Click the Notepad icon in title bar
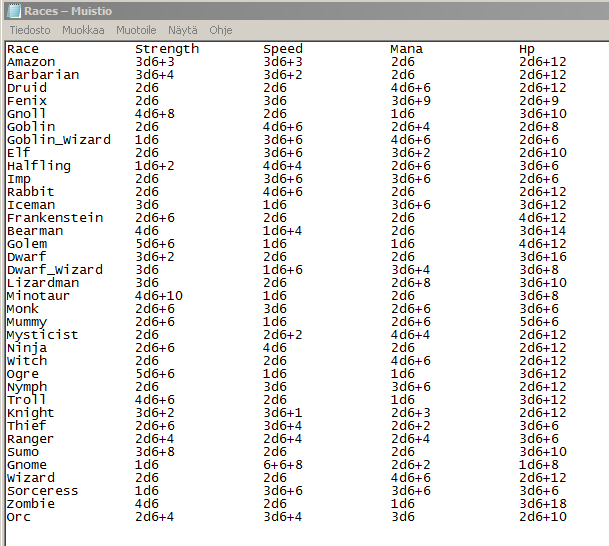Viewport: 609px width, 546px height. 13,10
